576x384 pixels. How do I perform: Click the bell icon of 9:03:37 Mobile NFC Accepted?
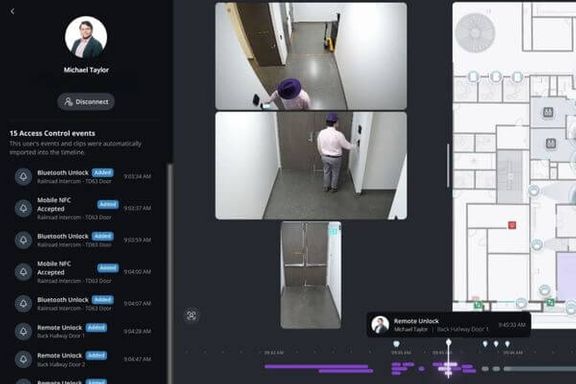pos(24,208)
